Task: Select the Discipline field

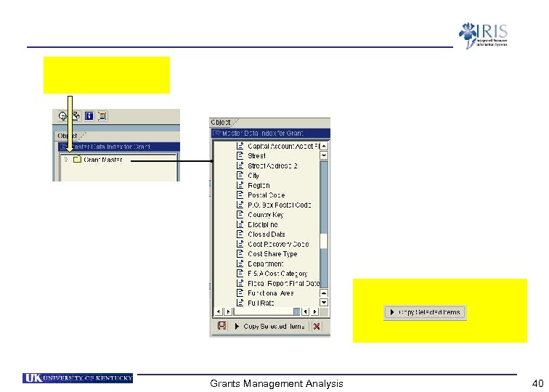Action: 263,224
